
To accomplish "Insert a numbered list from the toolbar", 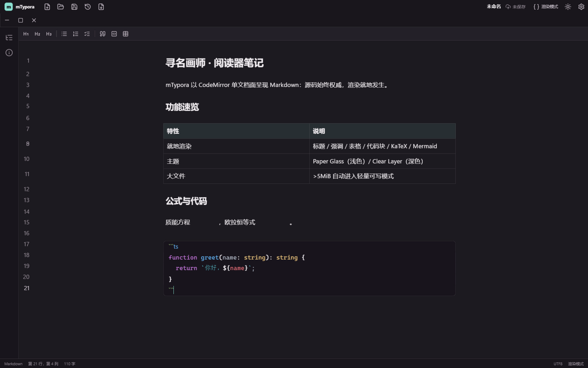I will coord(76,34).
